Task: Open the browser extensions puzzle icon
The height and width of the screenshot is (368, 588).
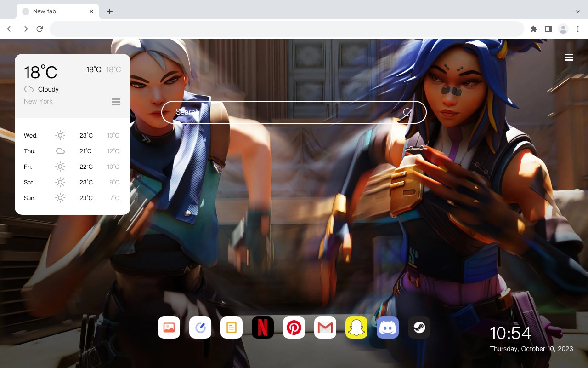Action: 533,29
